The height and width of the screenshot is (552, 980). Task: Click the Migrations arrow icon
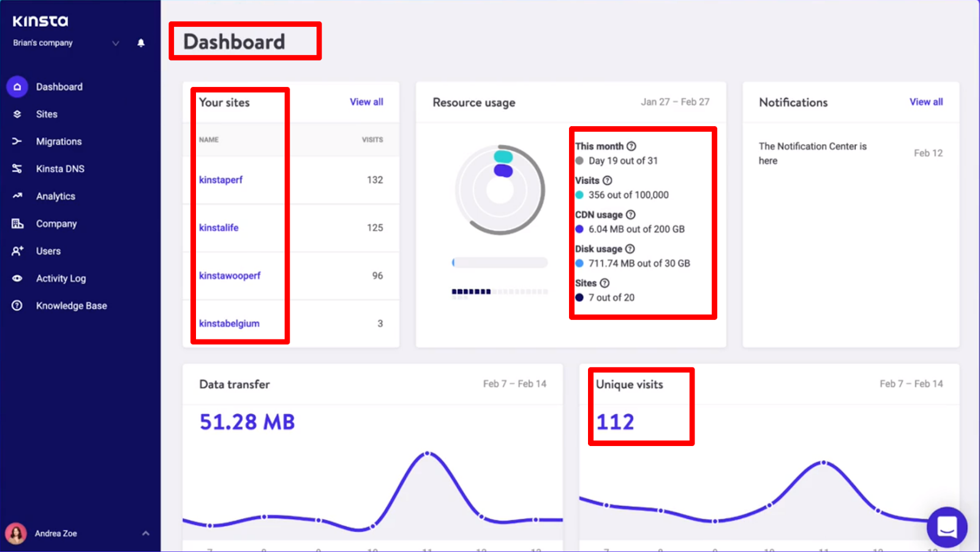tap(17, 142)
